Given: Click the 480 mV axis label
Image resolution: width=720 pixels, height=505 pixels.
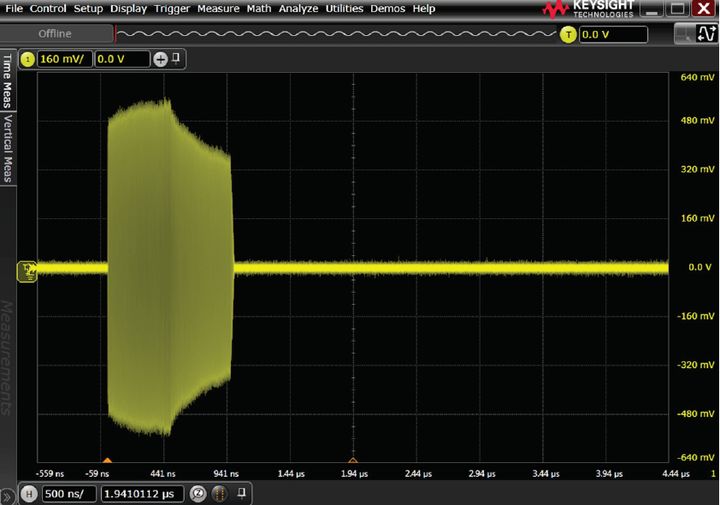Looking at the screenshot, I should [697, 120].
